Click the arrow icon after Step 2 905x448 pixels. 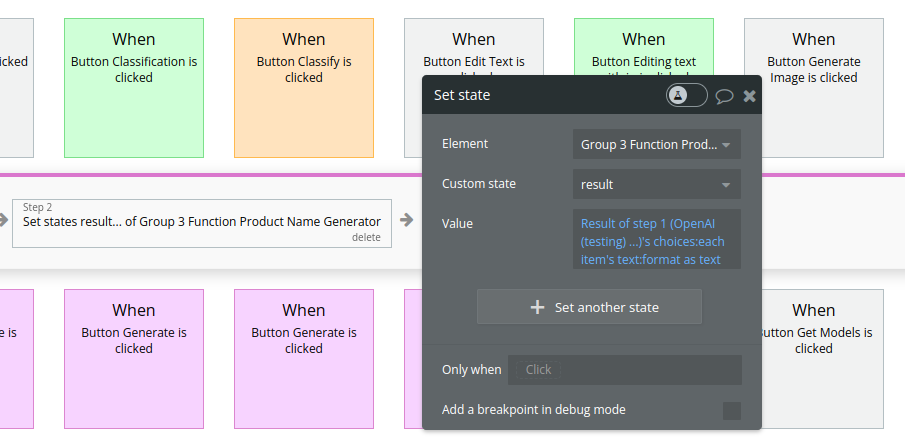[x=407, y=219]
